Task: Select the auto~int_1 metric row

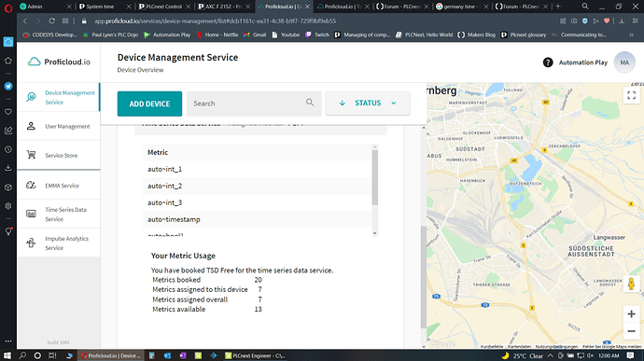Action: pyautogui.click(x=257, y=169)
